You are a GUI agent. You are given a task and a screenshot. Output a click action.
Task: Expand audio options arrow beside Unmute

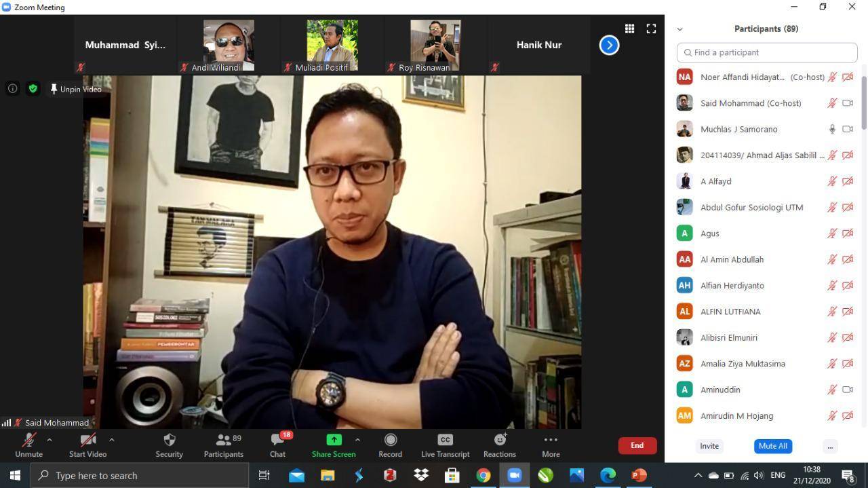(49, 440)
